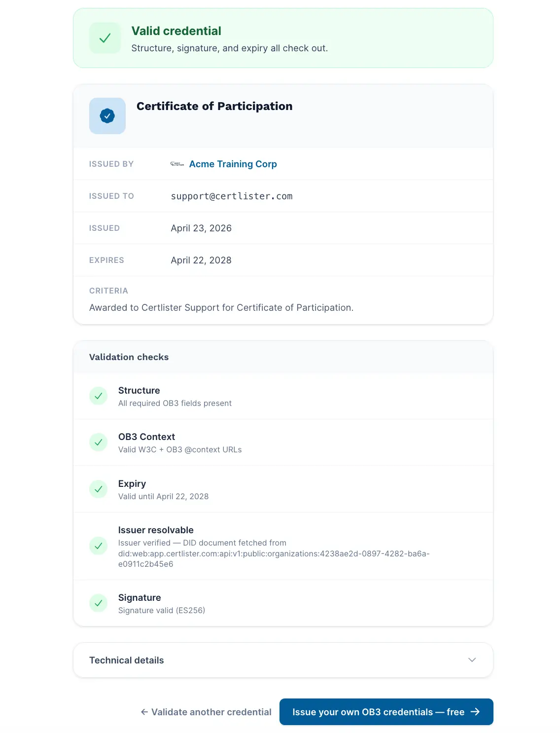The height and width of the screenshot is (733, 560).
Task: Click the green Valid credential checkmark icon
Action: click(105, 38)
